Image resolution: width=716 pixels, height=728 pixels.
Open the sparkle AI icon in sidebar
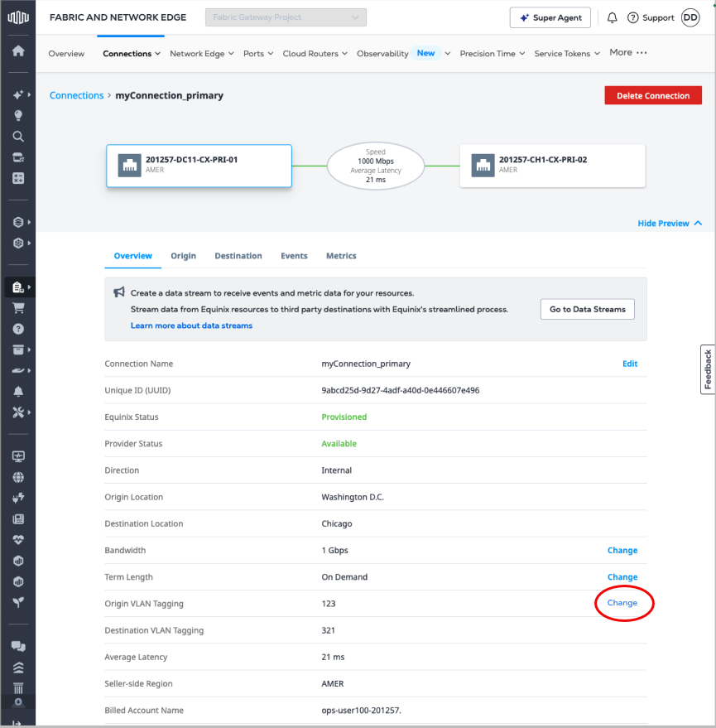18,94
